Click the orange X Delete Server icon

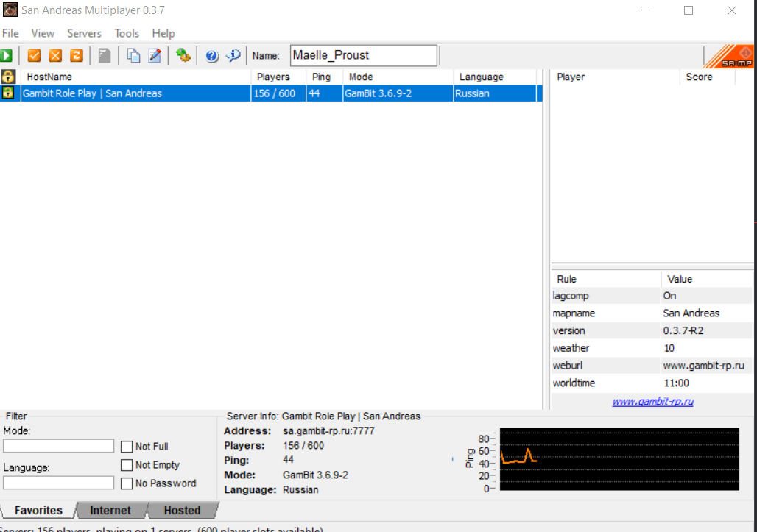pyautogui.click(x=55, y=56)
